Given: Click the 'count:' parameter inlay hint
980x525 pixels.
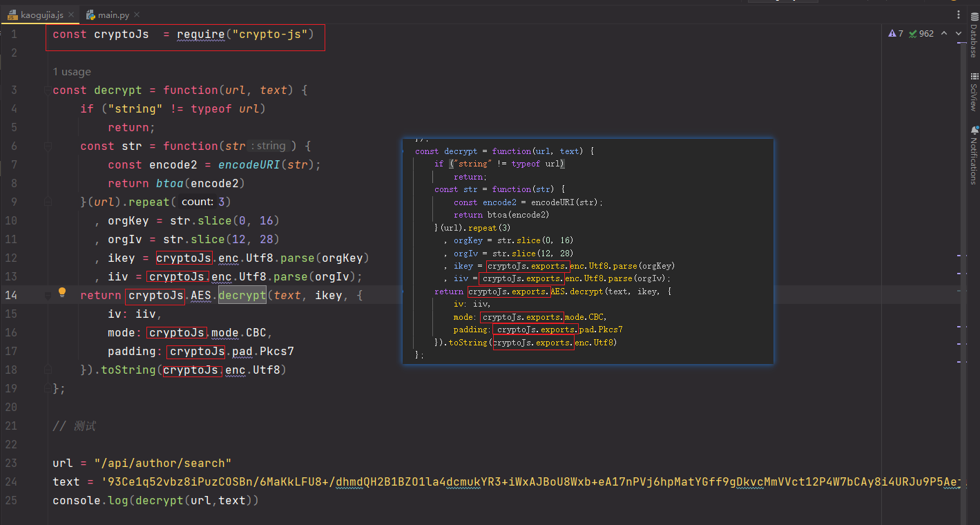Looking at the screenshot, I should (197, 202).
